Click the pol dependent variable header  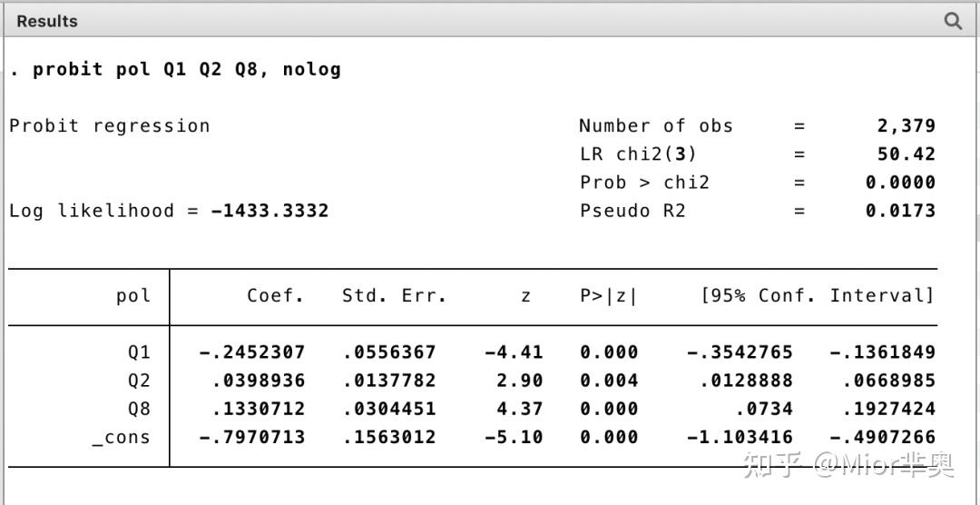point(133,296)
